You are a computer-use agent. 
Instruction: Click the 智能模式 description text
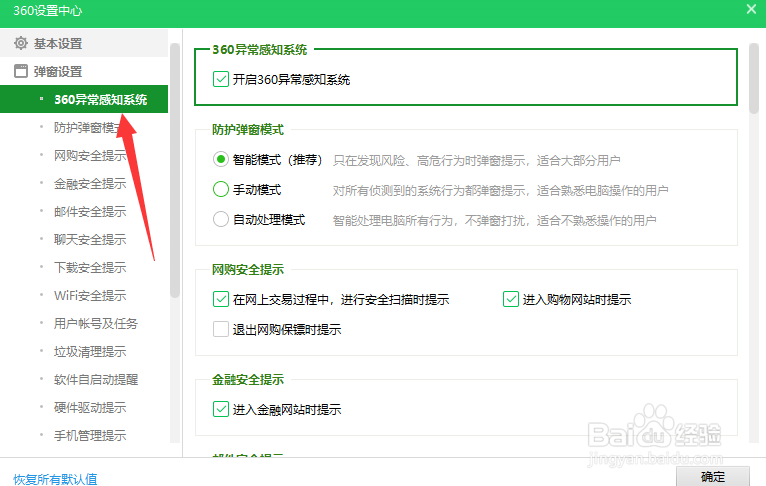477,160
